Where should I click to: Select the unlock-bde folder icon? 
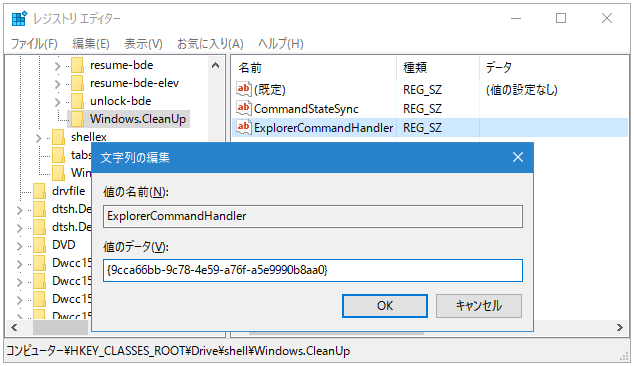pos(77,101)
